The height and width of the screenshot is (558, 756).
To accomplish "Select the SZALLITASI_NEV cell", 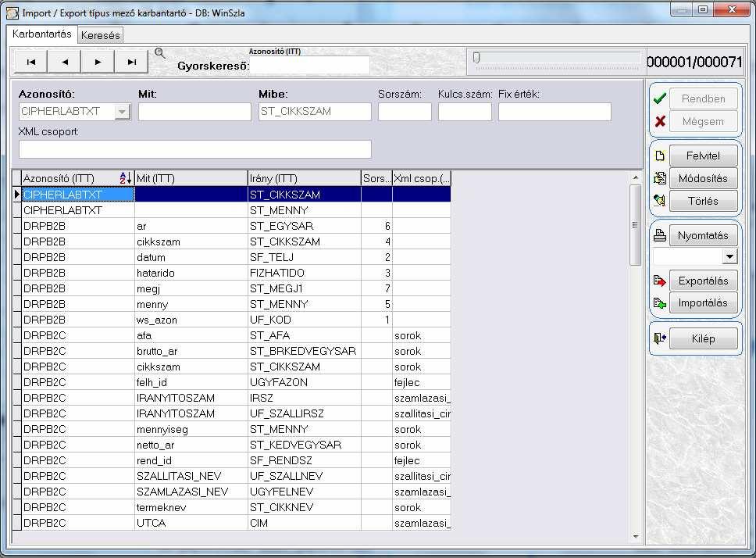I will click(x=191, y=476).
